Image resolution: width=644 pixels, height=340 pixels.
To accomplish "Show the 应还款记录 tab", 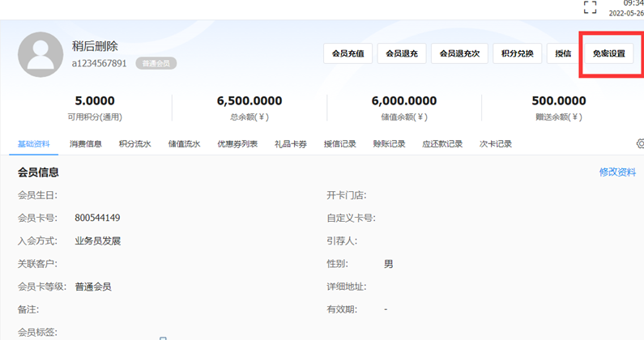I will tap(442, 144).
